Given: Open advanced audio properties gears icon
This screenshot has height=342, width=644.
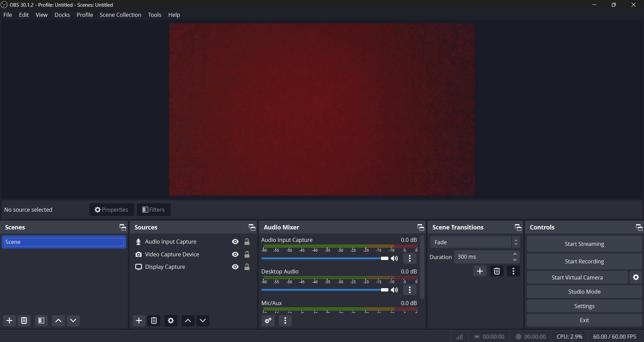Looking at the screenshot, I should pyautogui.click(x=268, y=321).
